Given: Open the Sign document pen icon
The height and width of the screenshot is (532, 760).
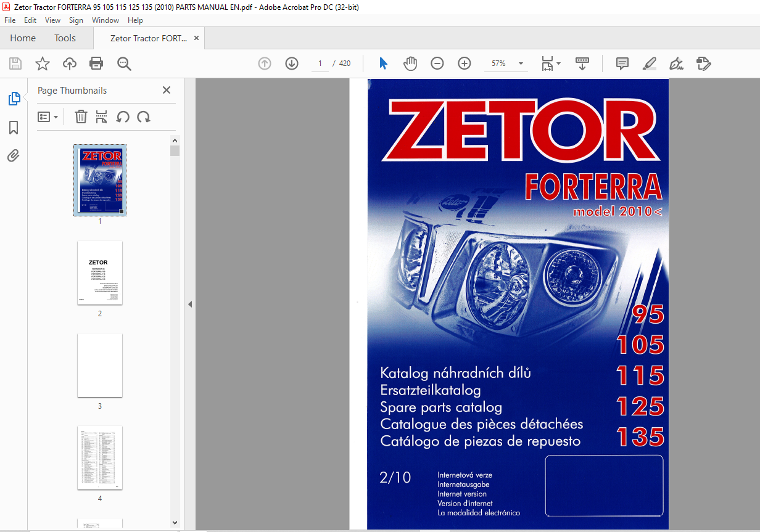Looking at the screenshot, I should pos(677,63).
